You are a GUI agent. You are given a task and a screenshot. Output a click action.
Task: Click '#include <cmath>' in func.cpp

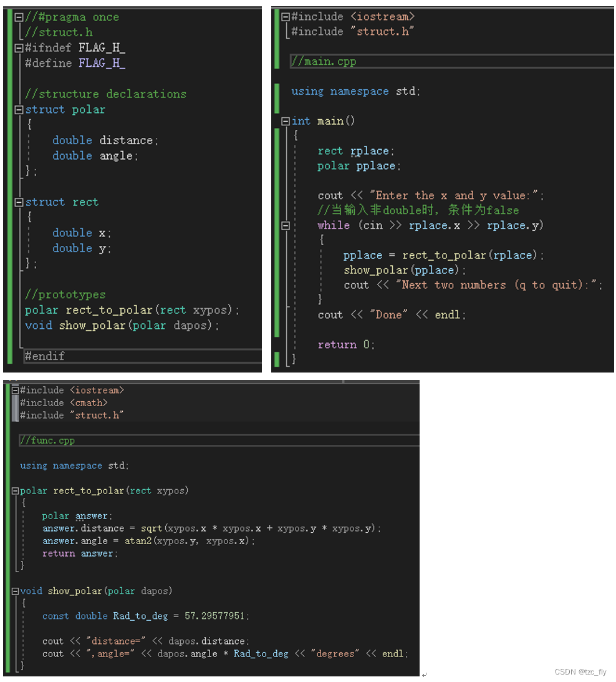[64, 403]
